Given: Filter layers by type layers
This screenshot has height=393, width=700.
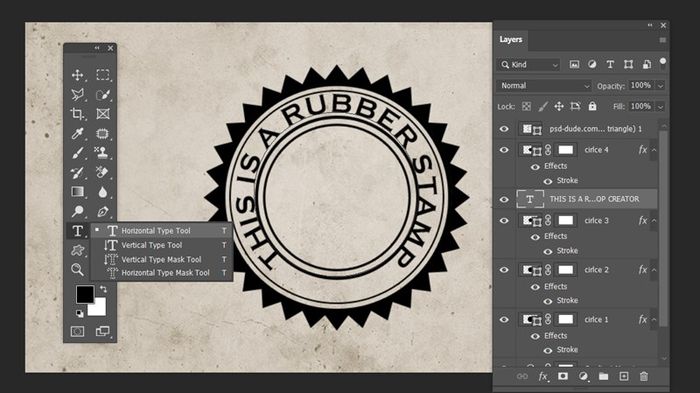Looking at the screenshot, I should click(610, 65).
